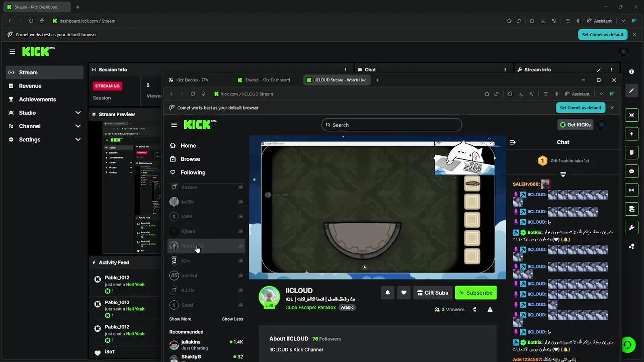This screenshot has height=362, width=644.
Task: Toggle follow heart for IICLOUD
Action: tap(404, 293)
